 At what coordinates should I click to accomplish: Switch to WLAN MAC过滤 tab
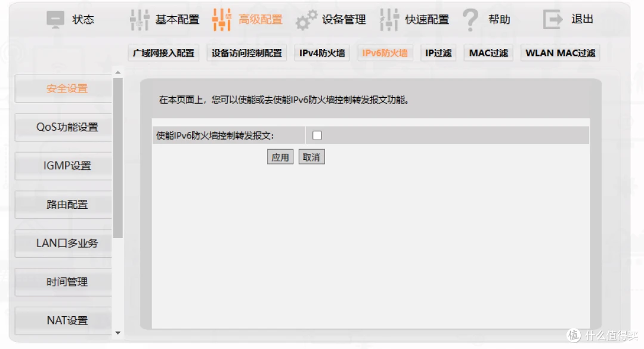(560, 53)
